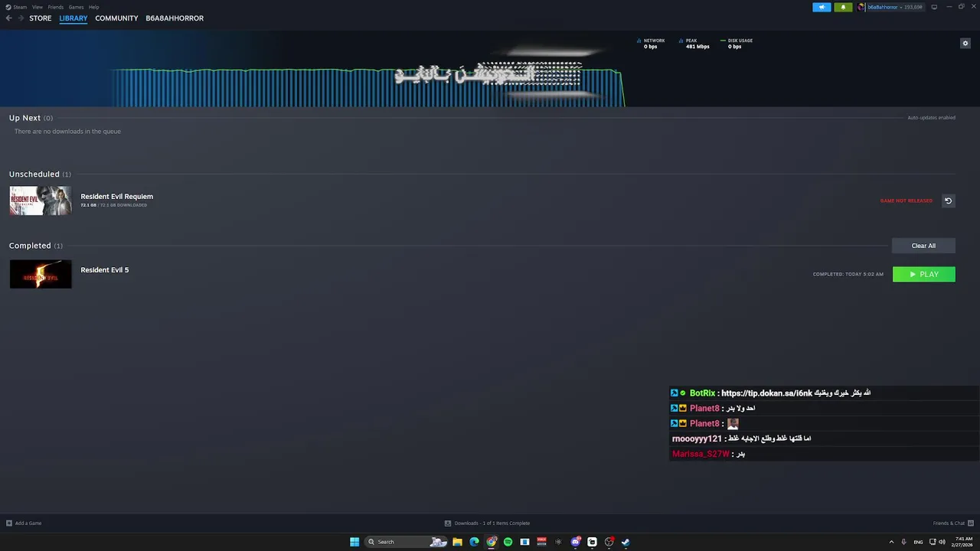Click the tip.dokan.sa link in chat overlay
The width and height of the screenshot is (980, 551).
(x=766, y=393)
